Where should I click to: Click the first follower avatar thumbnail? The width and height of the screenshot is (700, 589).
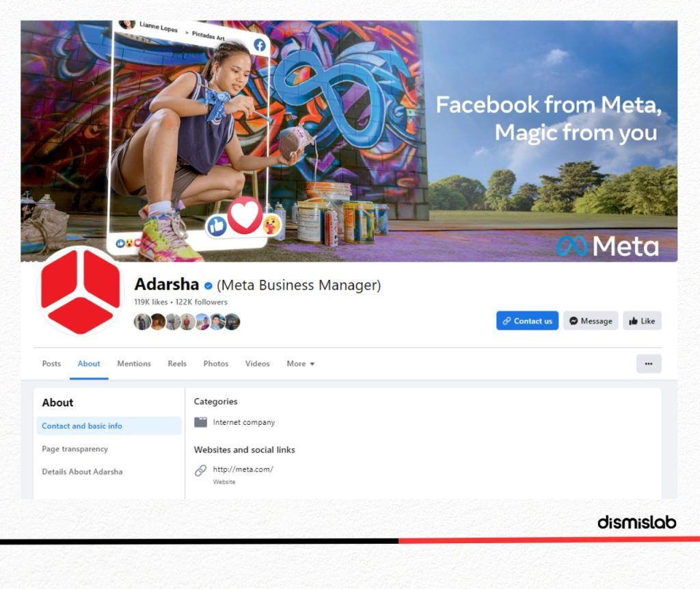point(142,322)
